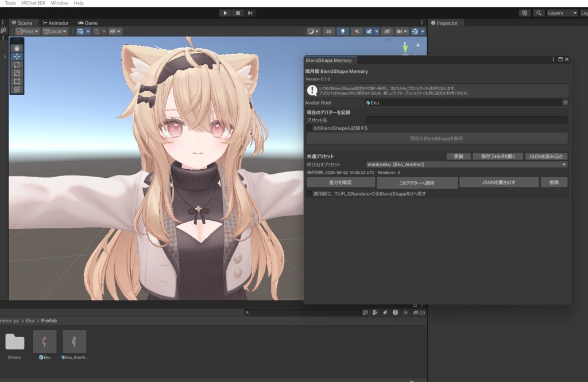The width and height of the screenshot is (588, 382).
Task: Switch to the Game tab
Action: [x=88, y=23]
